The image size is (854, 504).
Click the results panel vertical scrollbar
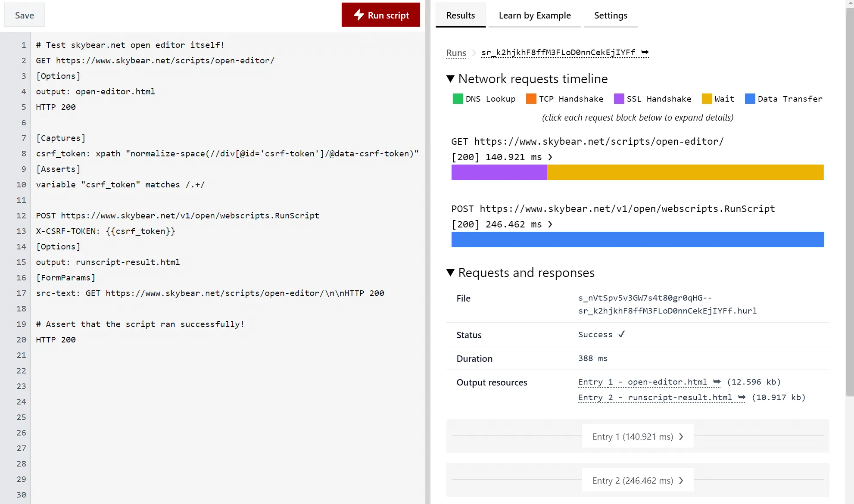pos(850,202)
